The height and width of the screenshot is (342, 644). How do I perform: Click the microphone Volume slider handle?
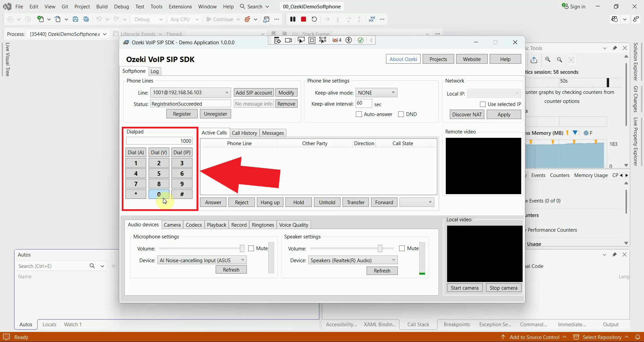(242, 248)
